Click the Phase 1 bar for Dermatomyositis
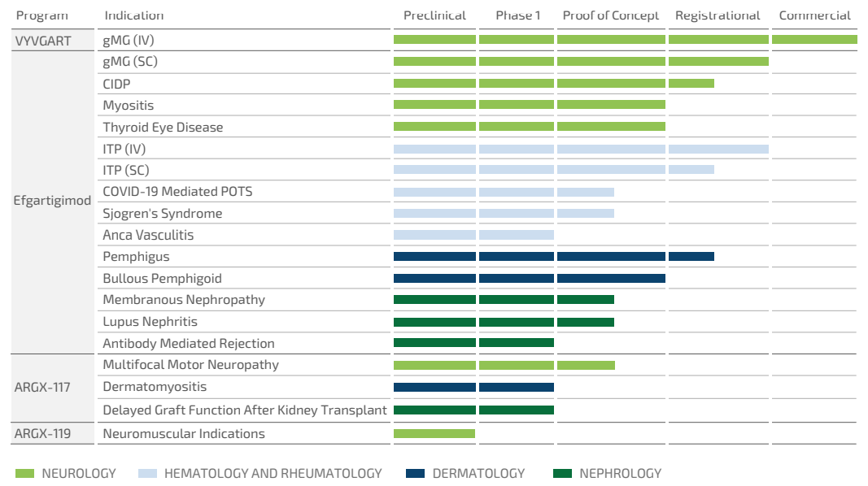Viewport: 868px width, 486px height. pos(517,388)
